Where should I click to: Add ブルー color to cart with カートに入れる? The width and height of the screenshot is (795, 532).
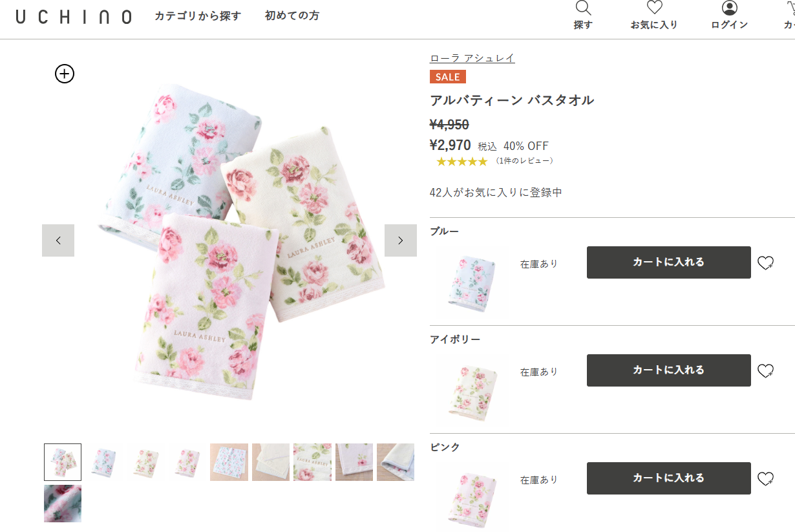pos(668,262)
